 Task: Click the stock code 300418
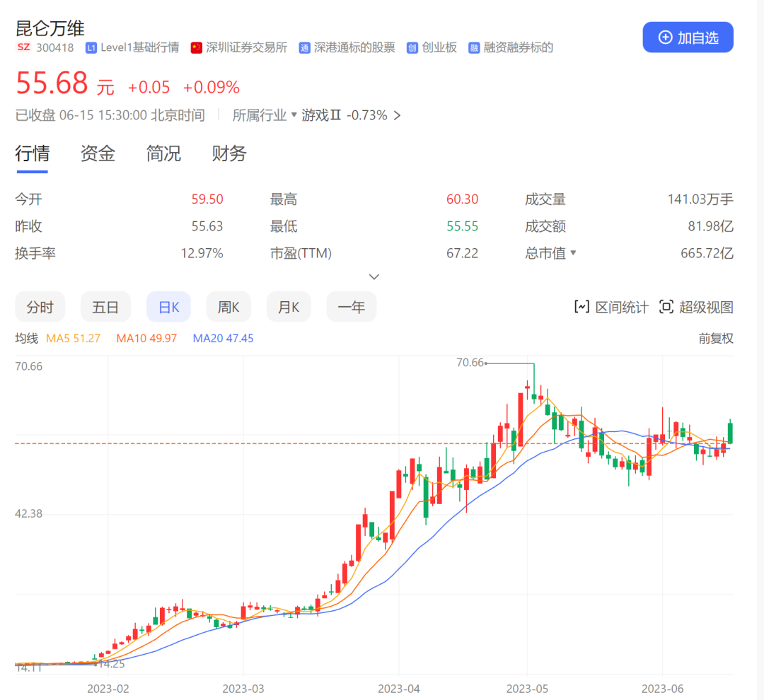[x=55, y=48]
